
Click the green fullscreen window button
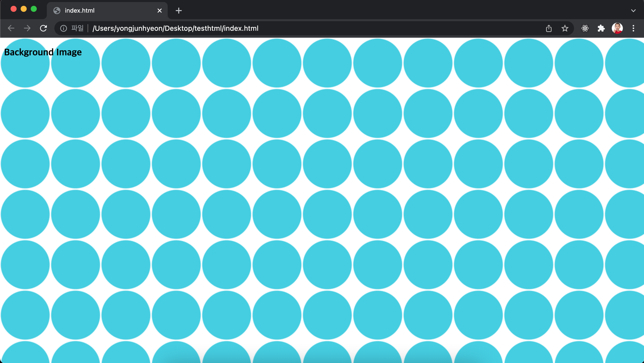click(x=34, y=9)
